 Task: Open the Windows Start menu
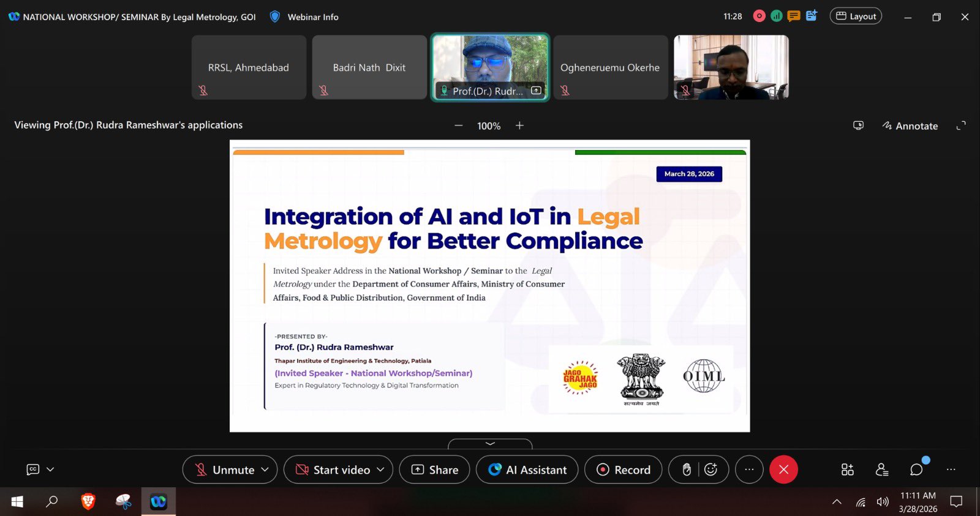click(x=17, y=502)
